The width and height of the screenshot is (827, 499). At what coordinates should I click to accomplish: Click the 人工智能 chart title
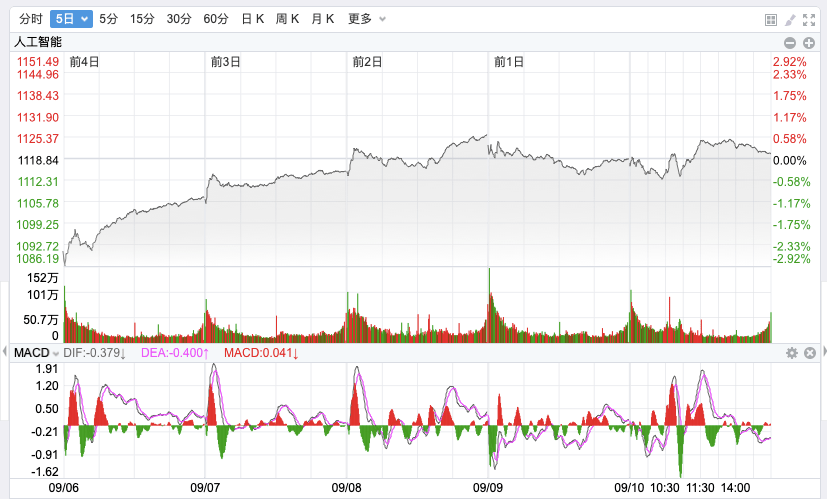pyautogui.click(x=37, y=42)
